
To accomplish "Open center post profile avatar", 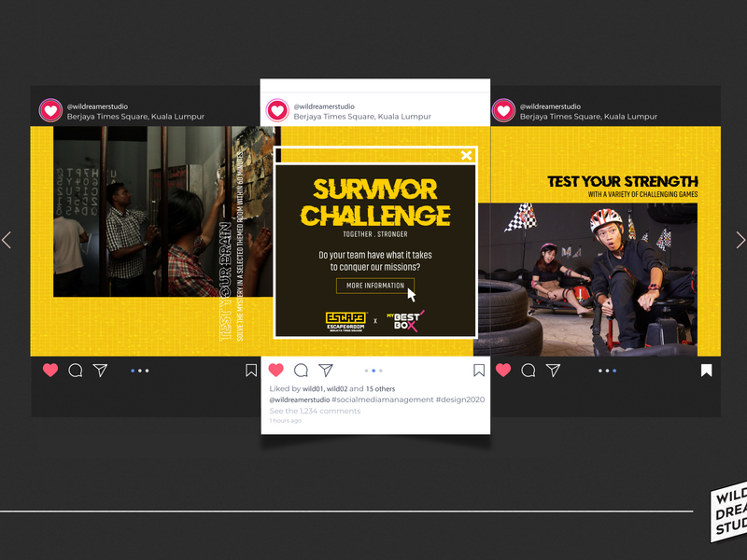I will [x=277, y=110].
